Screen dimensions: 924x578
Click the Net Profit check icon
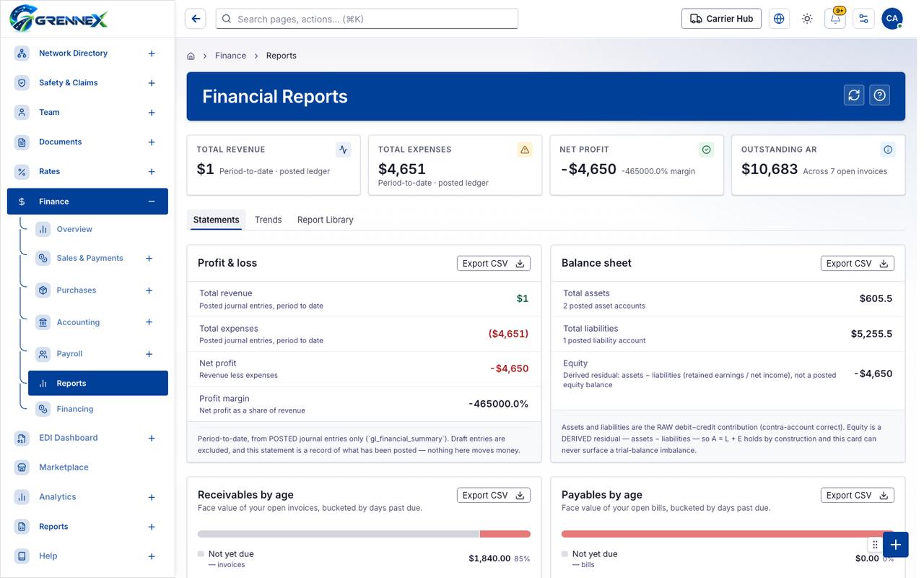click(706, 150)
